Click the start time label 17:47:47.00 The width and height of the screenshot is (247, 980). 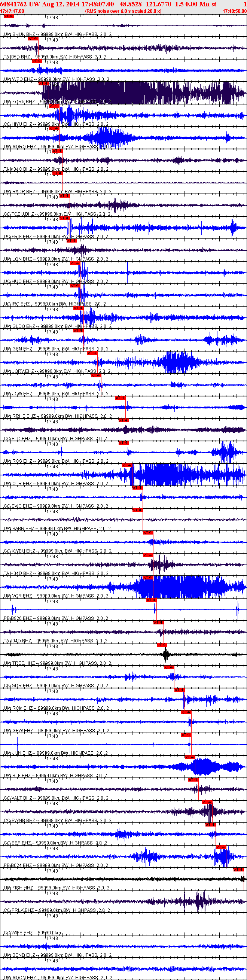[12, 11]
